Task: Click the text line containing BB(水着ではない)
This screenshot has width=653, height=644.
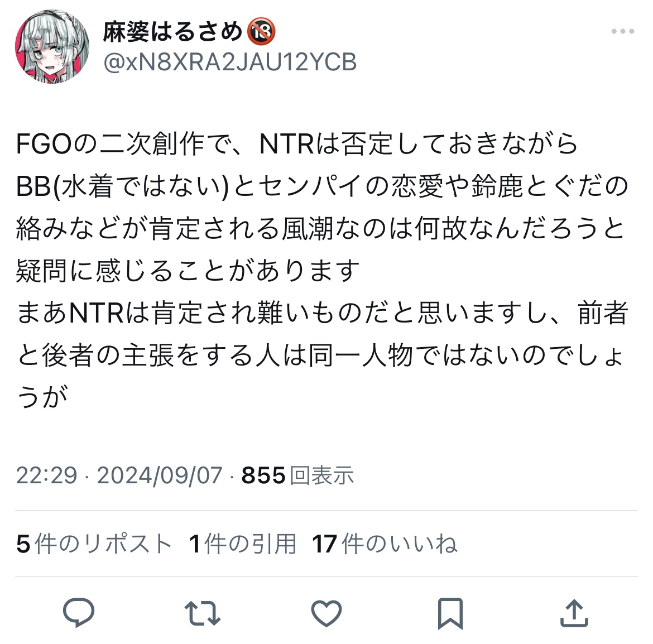Action: point(322,186)
